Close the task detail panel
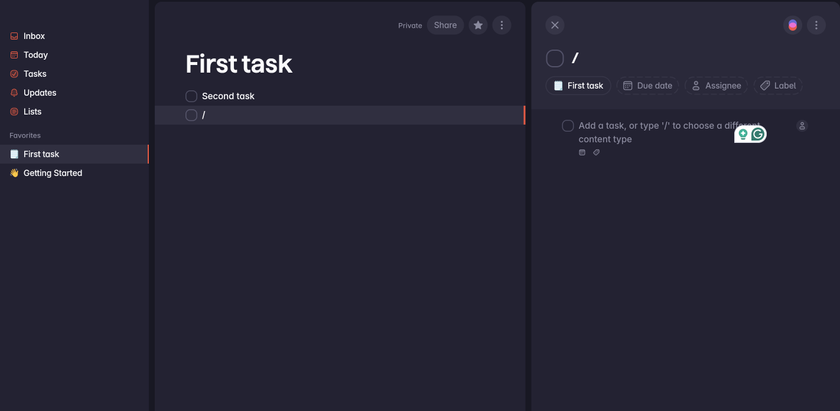Image resolution: width=840 pixels, height=411 pixels. tap(555, 25)
